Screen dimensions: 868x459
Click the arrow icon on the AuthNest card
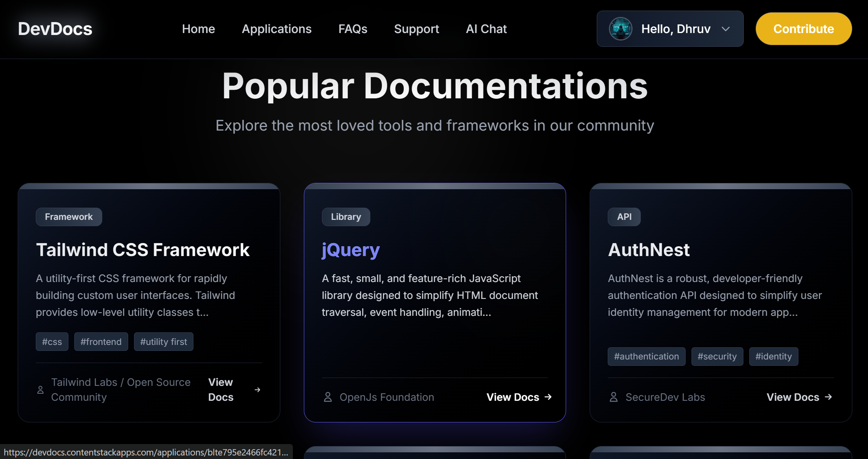click(x=828, y=397)
